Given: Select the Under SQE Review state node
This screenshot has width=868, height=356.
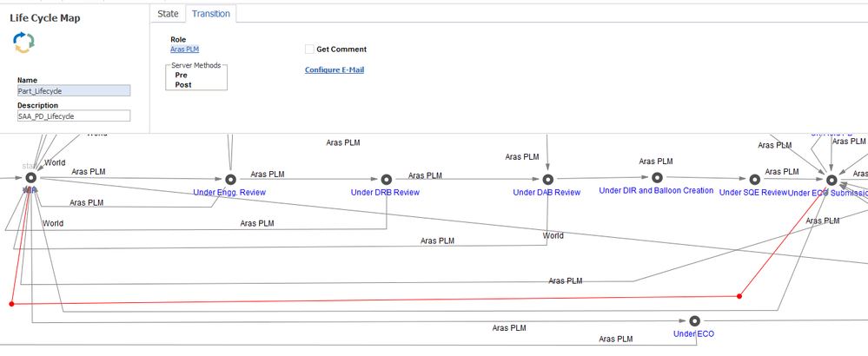Looking at the screenshot, I should point(754,179).
